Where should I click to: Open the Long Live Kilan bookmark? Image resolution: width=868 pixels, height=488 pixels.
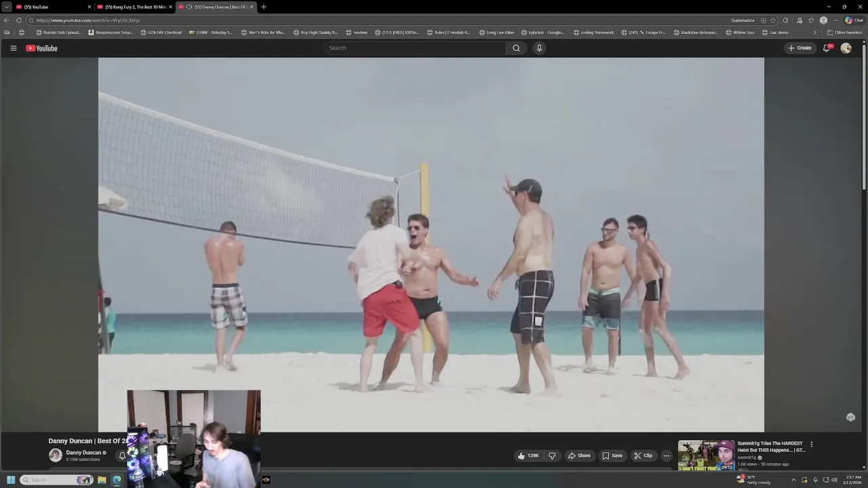(496, 33)
